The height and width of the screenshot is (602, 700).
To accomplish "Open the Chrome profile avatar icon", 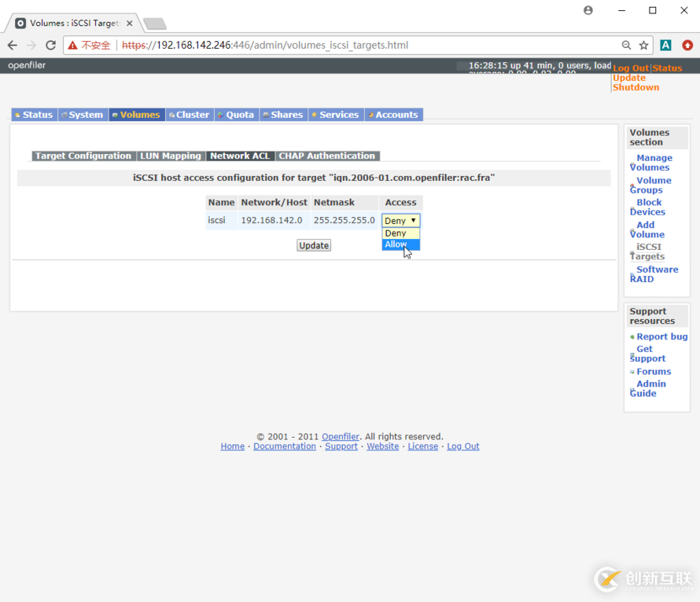I will tap(588, 11).
